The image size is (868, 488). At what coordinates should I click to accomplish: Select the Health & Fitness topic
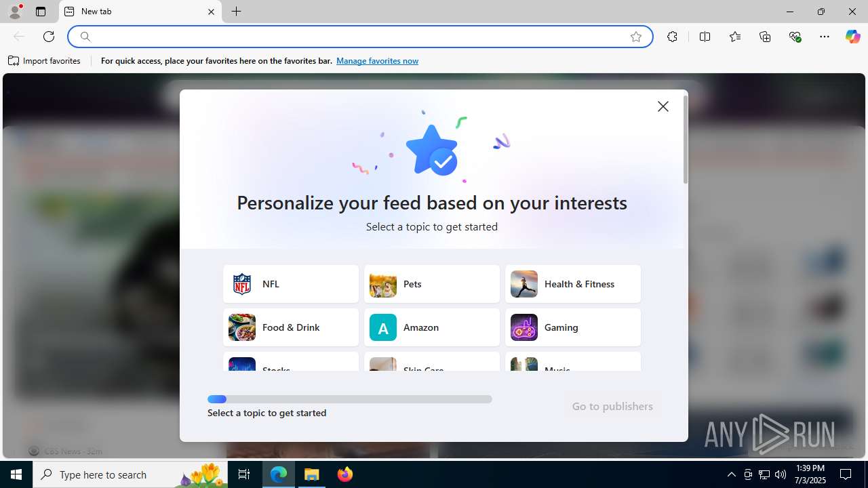(573, 284)
